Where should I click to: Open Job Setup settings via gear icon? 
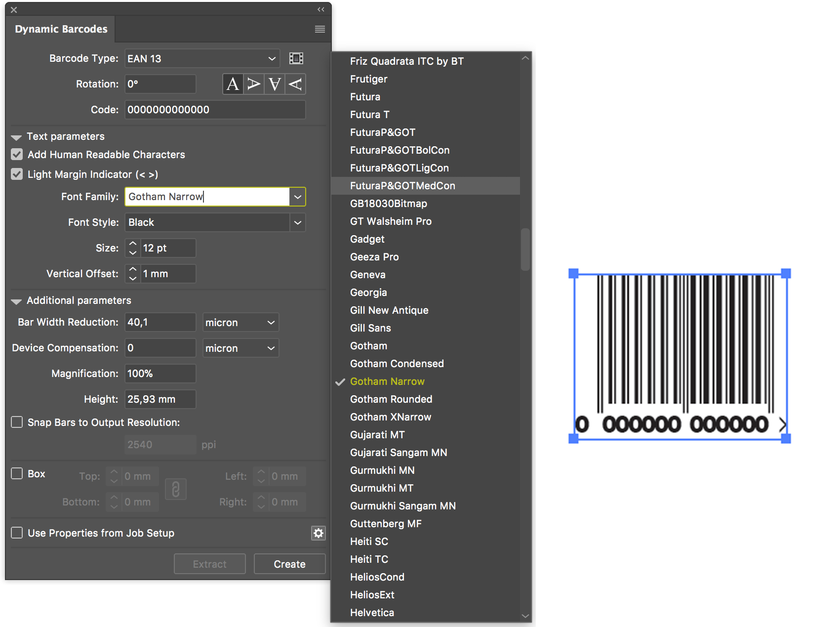318,533
